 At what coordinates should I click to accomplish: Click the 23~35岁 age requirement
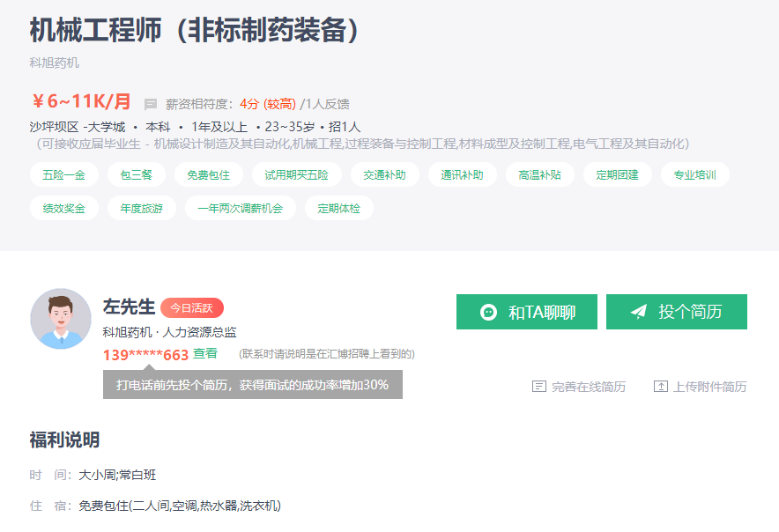[290, 127]
